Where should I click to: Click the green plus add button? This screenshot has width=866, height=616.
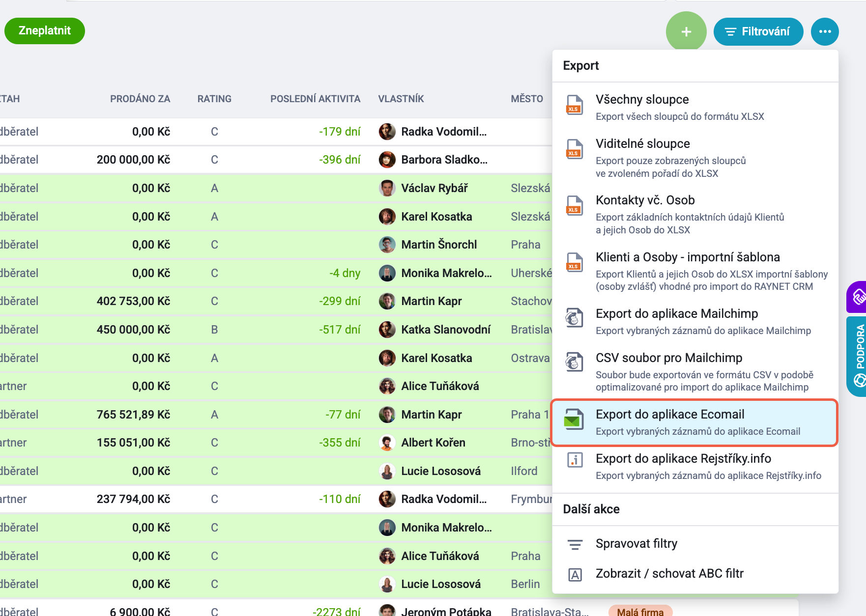click(686, 31)
